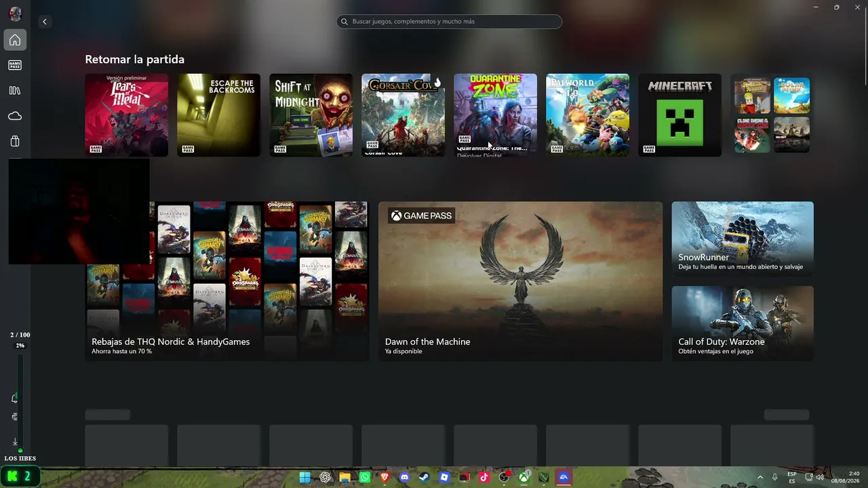
Task: Open the Windows Start menu
Action: pos(305,477)
